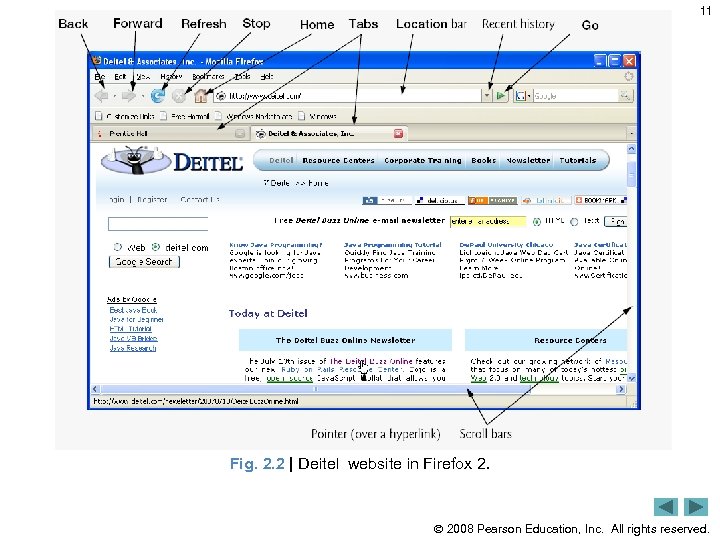Click the blue badge left of del.icio.us

(x=387, y=200)
